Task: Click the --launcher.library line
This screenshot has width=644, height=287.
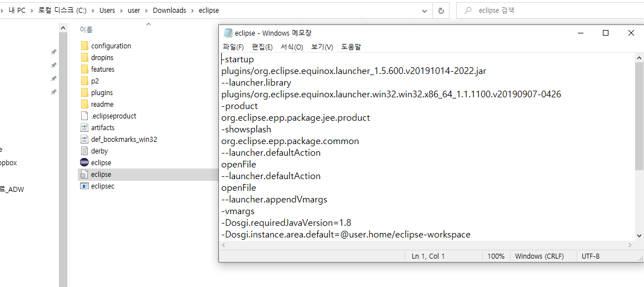Action: point(256,83)
